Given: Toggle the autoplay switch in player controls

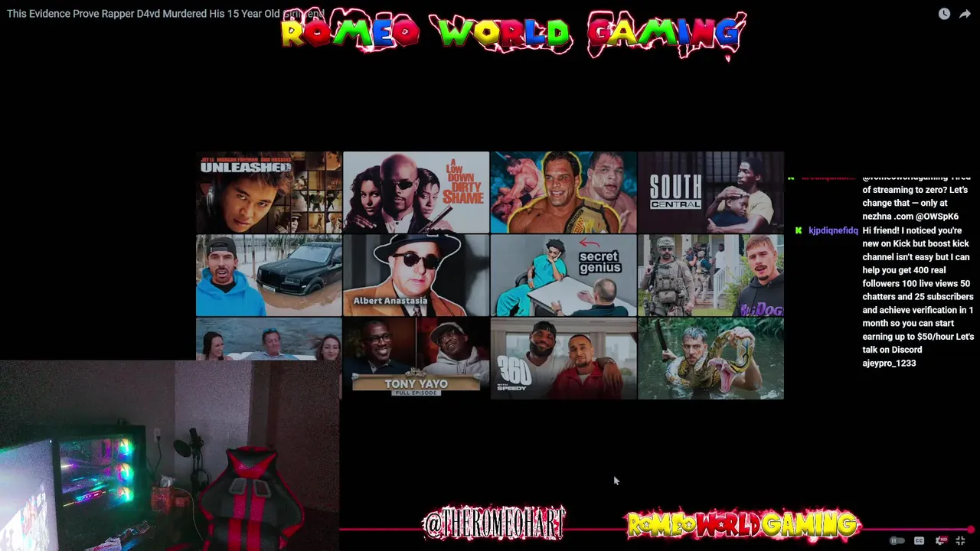Looking at the screenshot, I should pyautogui.click(x=897, y=540).
